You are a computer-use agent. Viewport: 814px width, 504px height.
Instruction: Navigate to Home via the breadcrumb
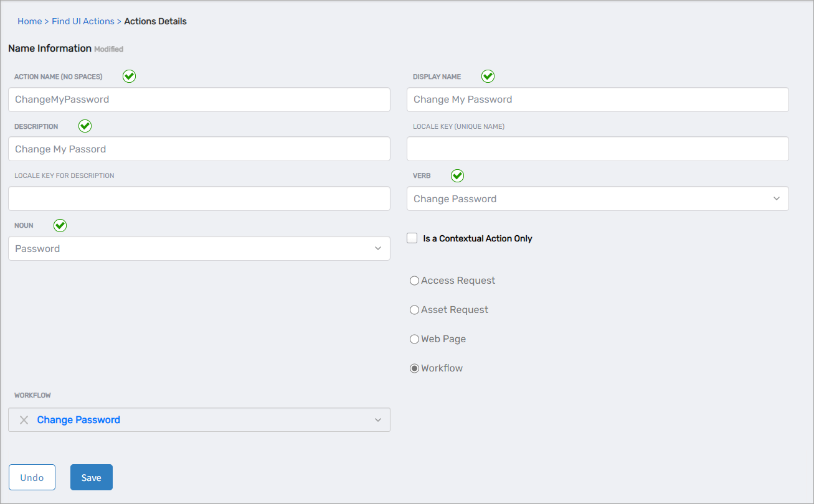point(29,21)
